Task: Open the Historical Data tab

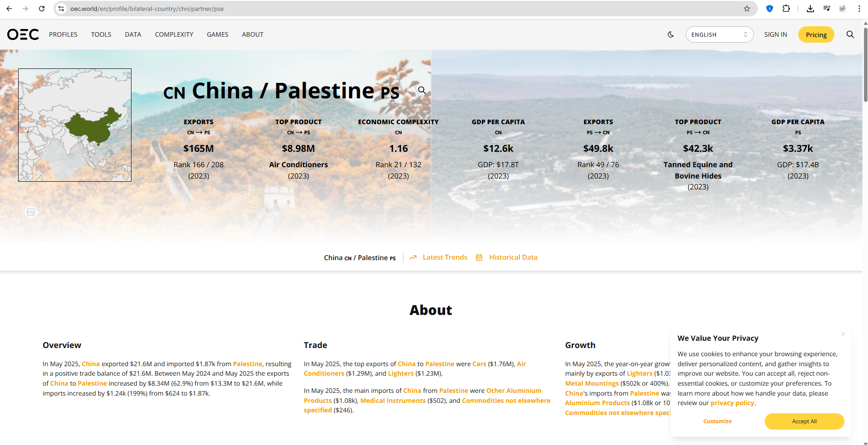Action: [513, 257]
